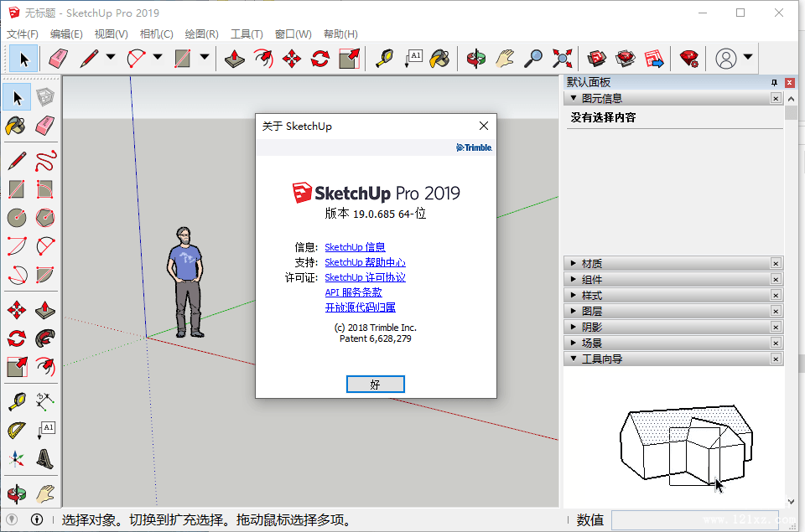Select the Offset tool in top toolbar
Image resolution: width=805 pixels, height=532 pixels.
(263, 59)
